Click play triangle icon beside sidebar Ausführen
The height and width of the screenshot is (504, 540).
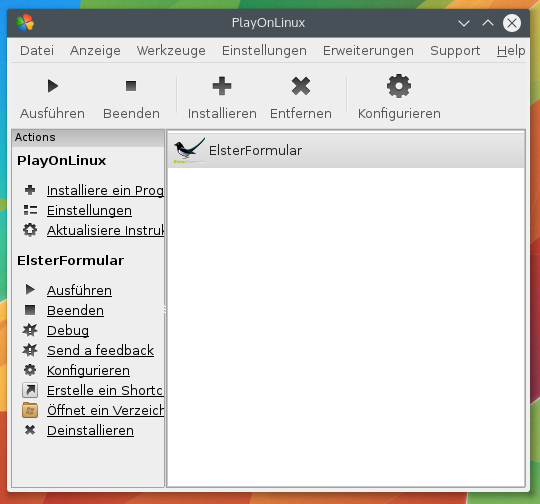coord(30,290)
